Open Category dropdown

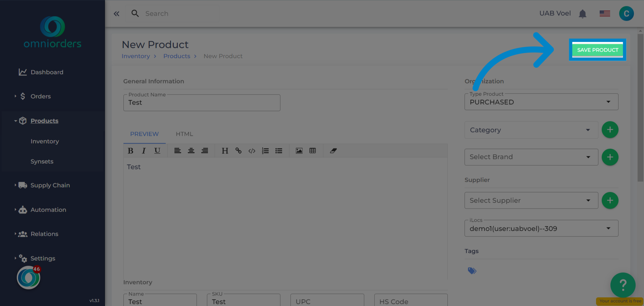point(531,130)
